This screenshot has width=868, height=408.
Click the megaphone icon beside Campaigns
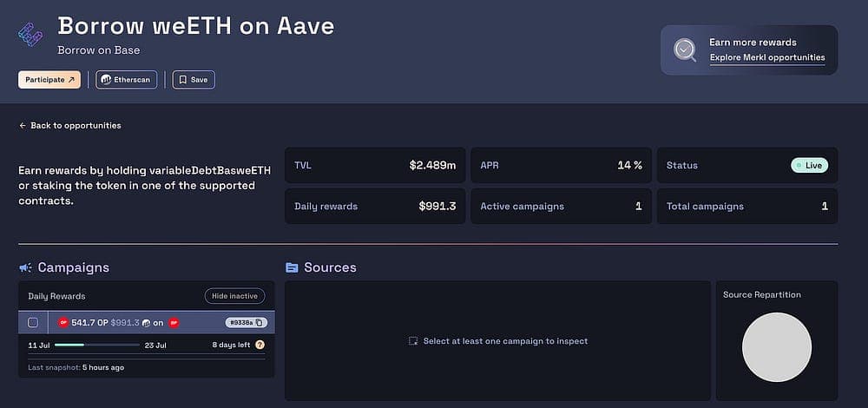(25, 268)
